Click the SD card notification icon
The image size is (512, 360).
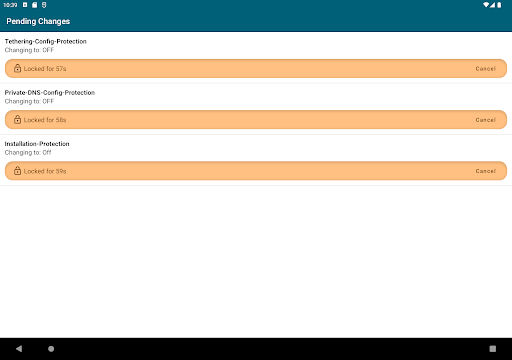(x=34, y=5)
